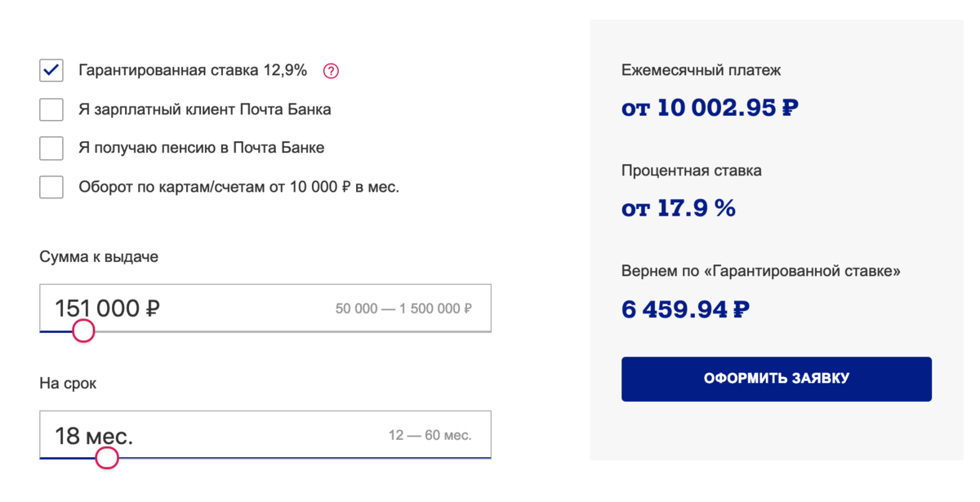Click the refund amount 6 459.94 ₽
This screenshot has height=502, width=980.
coord(685,309)
